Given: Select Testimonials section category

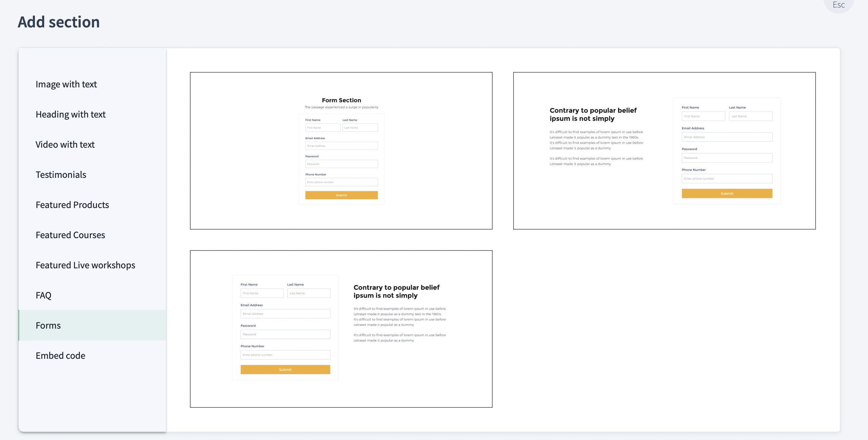Looking at the screenshot, I should (x=61, y=175).
